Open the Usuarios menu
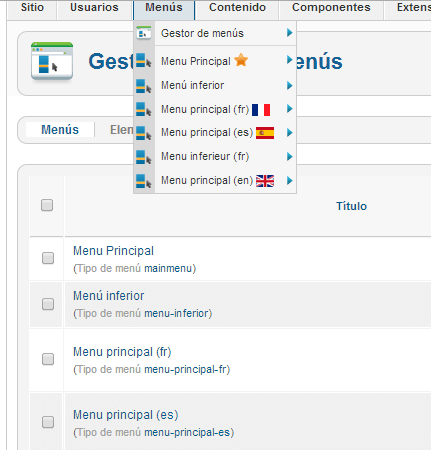The image size is (431, 450). point(94,7)
